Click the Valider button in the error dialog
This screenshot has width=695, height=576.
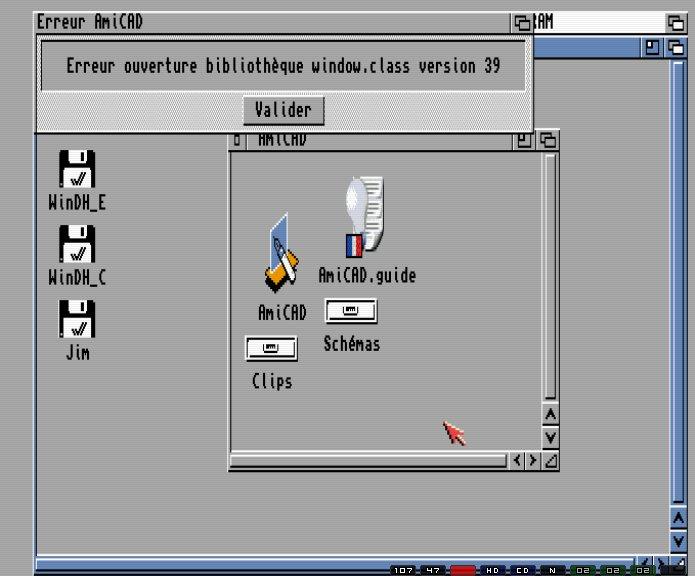tap(283, 110)
